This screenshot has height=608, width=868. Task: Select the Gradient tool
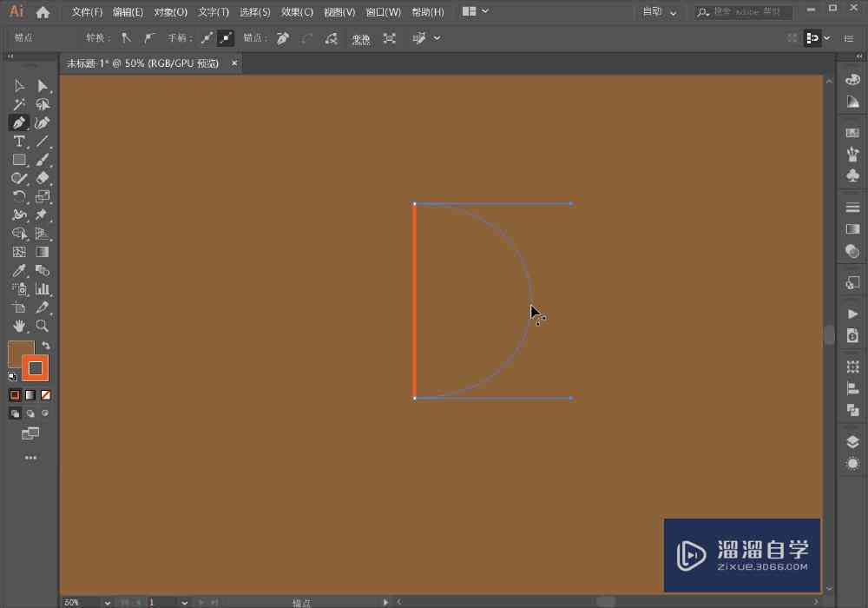(x=42, y=252)
